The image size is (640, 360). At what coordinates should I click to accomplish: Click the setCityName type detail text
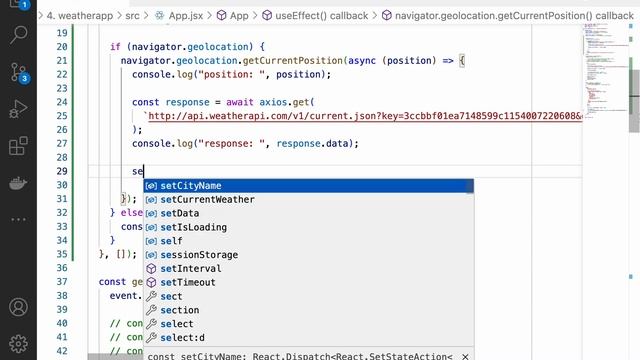pyautogui.click(x=300, y=356)
